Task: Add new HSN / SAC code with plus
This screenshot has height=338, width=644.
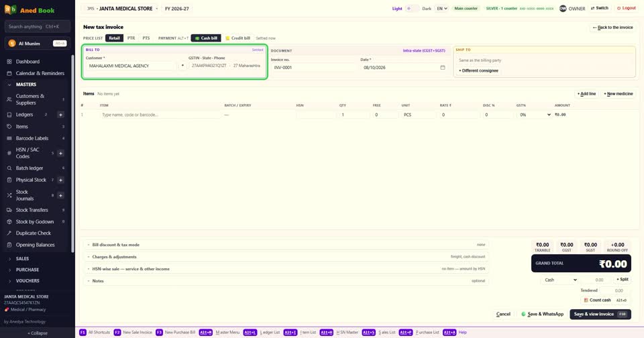Action: [60, 153]
